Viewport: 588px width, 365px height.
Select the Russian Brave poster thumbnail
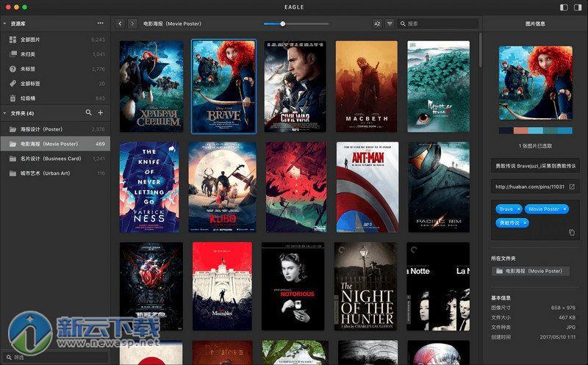click(x=151, y=86)
